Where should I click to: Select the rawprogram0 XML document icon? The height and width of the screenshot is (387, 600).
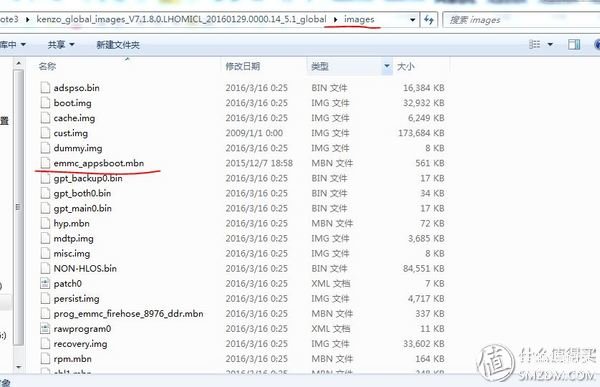tap(45, 328)
